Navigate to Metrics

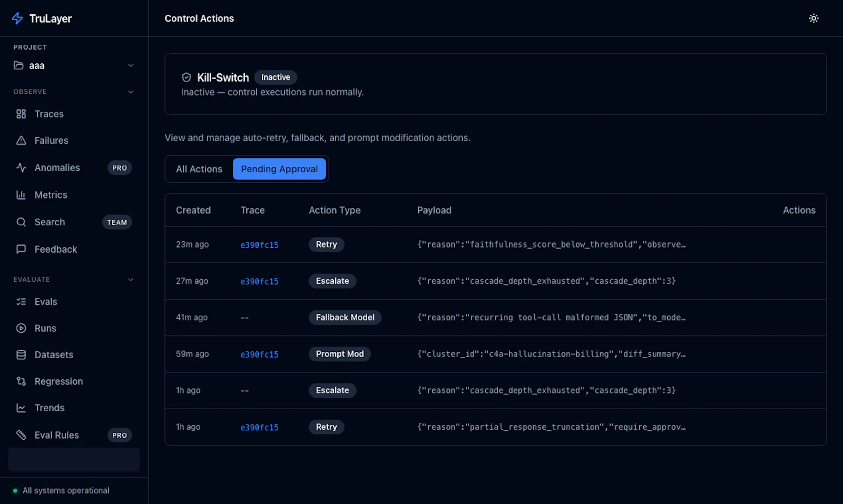pos(74,195)
